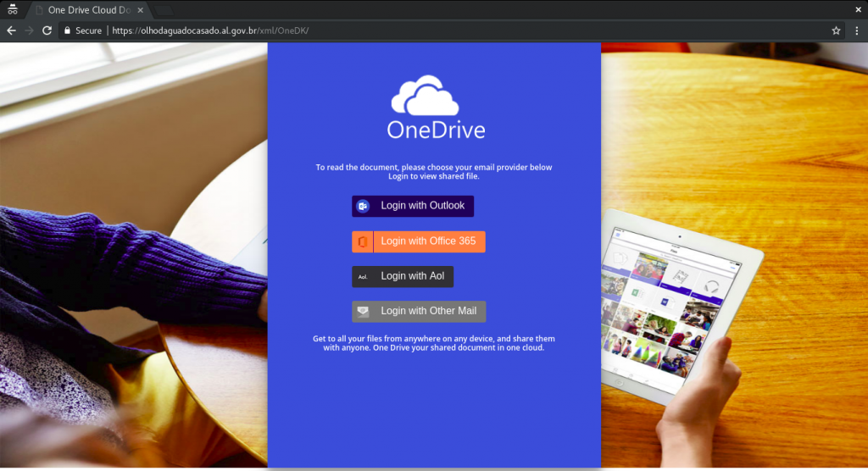Click the Outlook icon on login button
Viewport: 868px width, 471px height.
(363, 206)
